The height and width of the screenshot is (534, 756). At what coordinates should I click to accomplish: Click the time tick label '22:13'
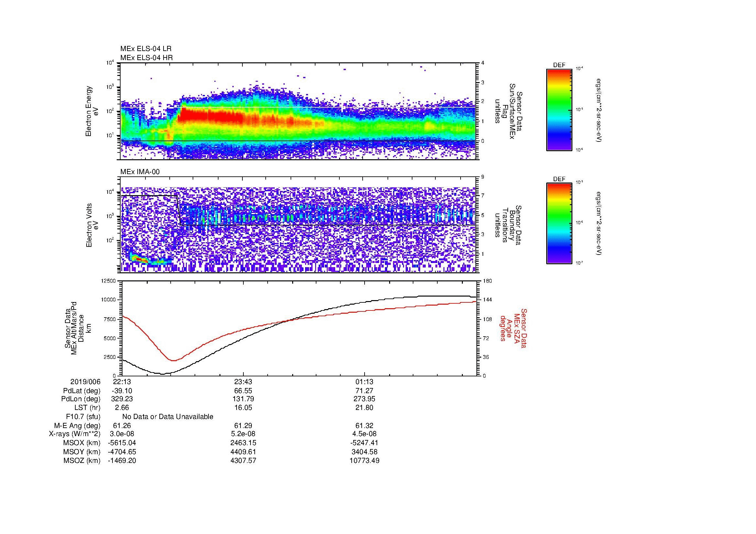tap(122, 382)
